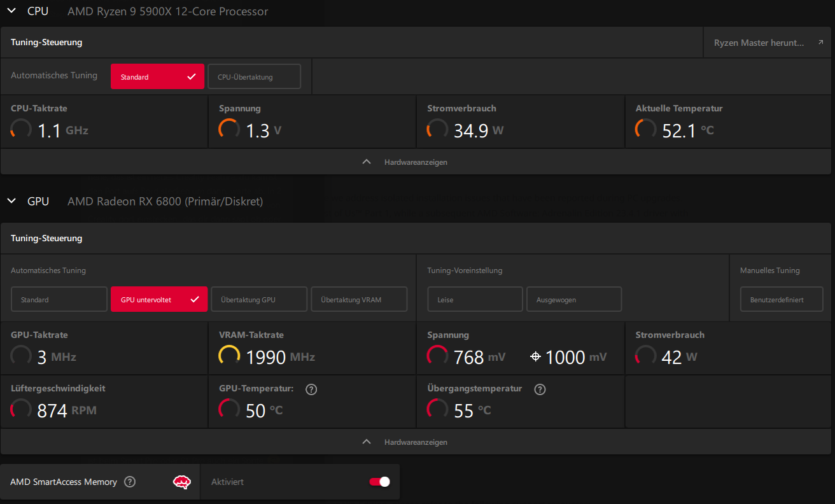Click Aktuelle Temperatur gauge icon

click(x=645, y=129)
